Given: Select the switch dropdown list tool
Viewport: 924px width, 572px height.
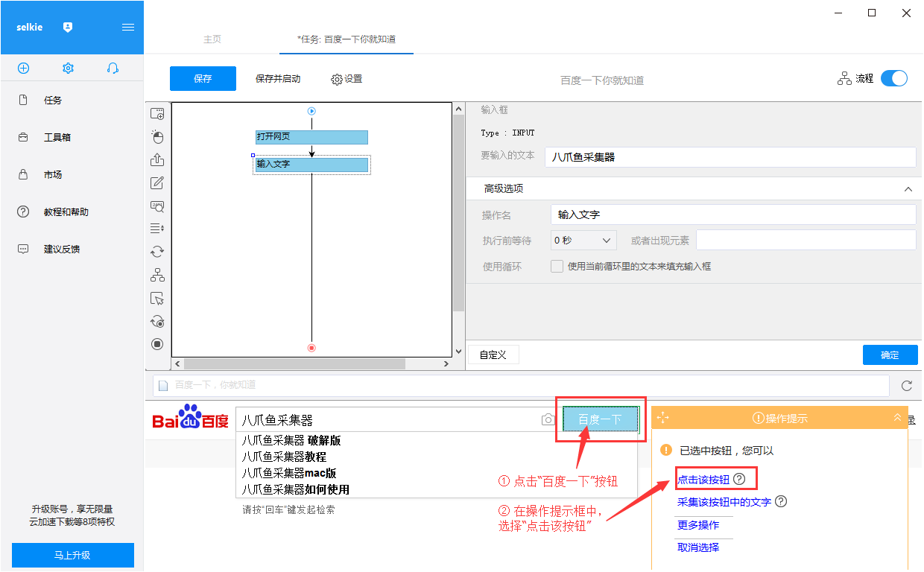Looking at the screenshot, I should 157,229.
